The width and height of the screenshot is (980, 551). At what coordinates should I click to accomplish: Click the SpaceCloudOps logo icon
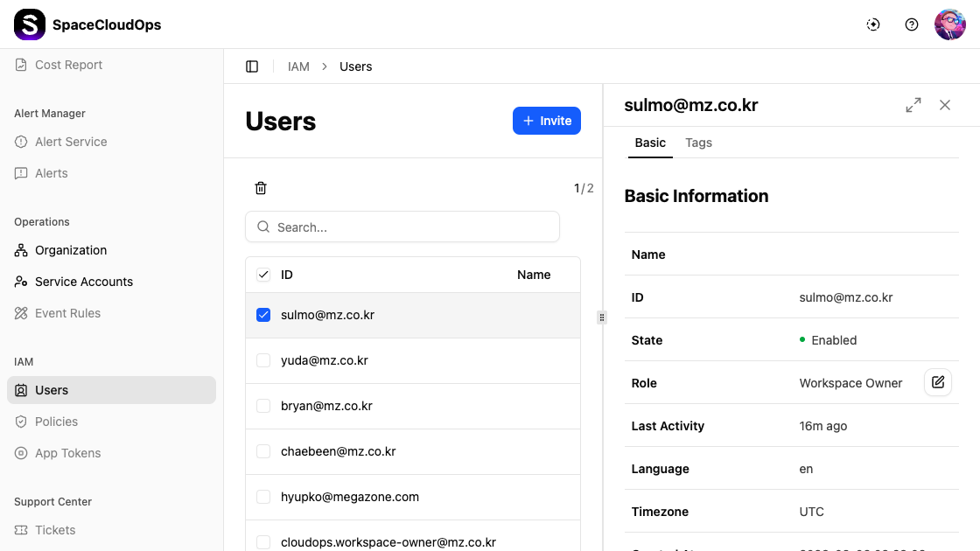pos(30,24)
